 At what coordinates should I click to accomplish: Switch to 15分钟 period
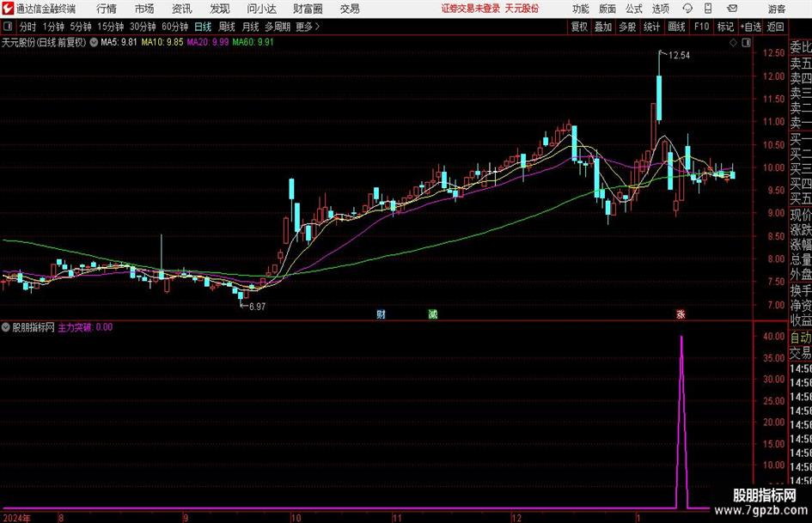(x=110, y=27)
